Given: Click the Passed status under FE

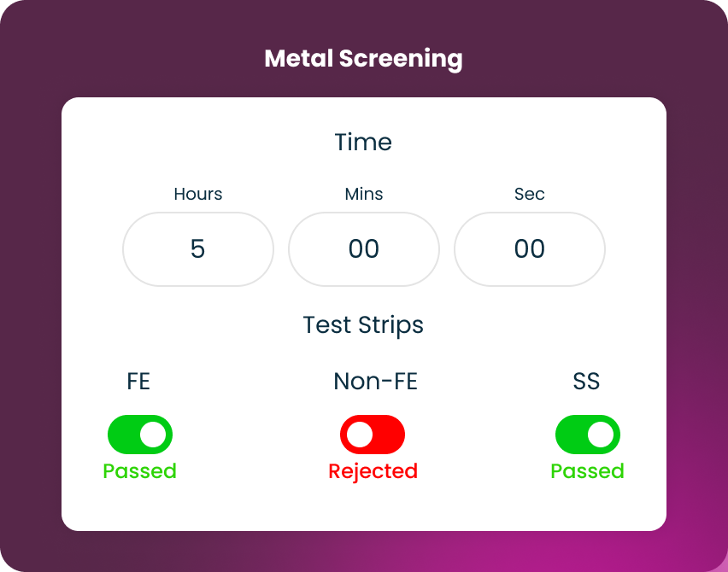Looking at the screenshot, I should click(140, 471).
